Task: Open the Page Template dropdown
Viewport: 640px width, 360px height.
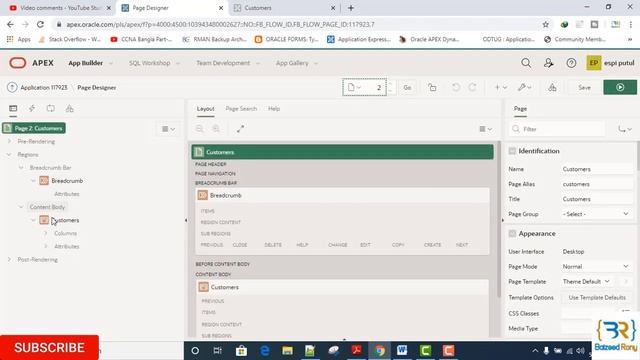Action: click(586, 281)
